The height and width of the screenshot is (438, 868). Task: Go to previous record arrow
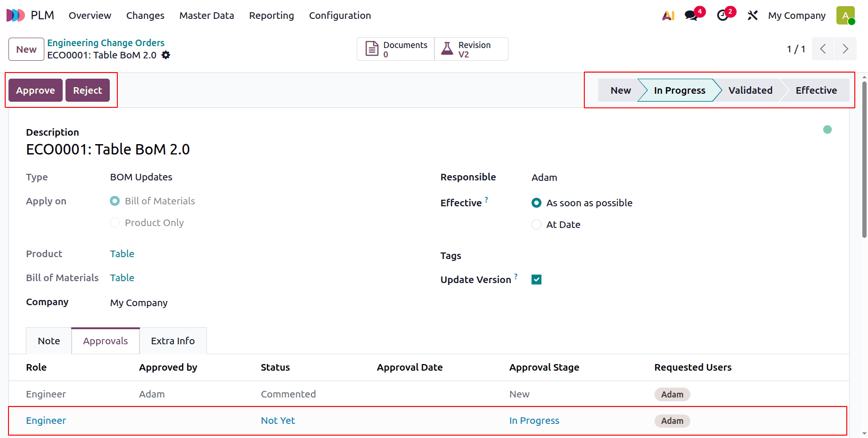[x=823, y=49]
